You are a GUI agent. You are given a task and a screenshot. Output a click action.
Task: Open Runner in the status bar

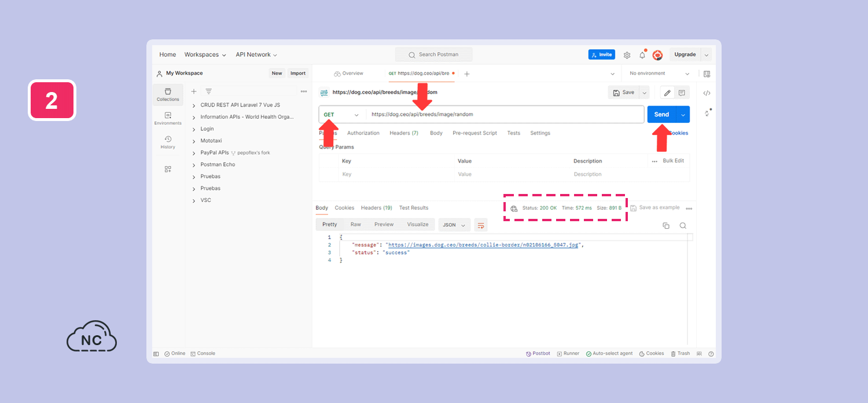(568, 354)
